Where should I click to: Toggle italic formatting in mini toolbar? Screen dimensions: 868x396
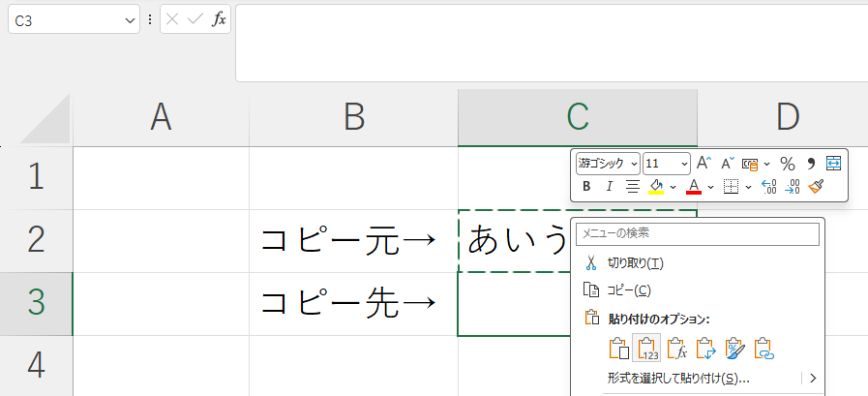pyautogui.click(x=610, y=187)
